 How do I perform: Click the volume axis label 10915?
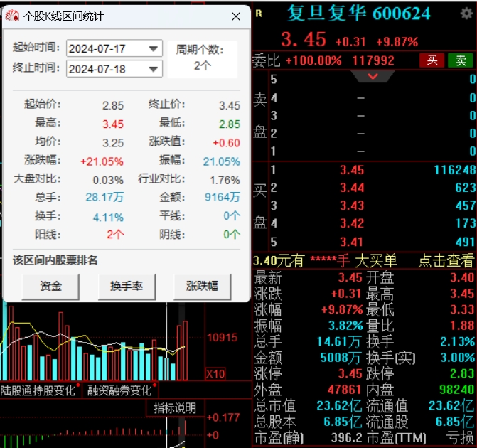click(x=222, y=338)
